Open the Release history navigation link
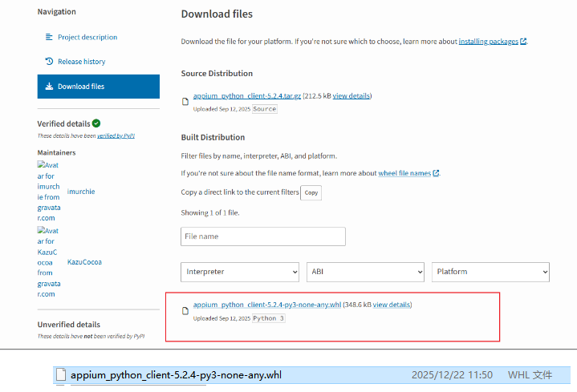577x392 pixels. pyautogui.click(x=81, y=62)
